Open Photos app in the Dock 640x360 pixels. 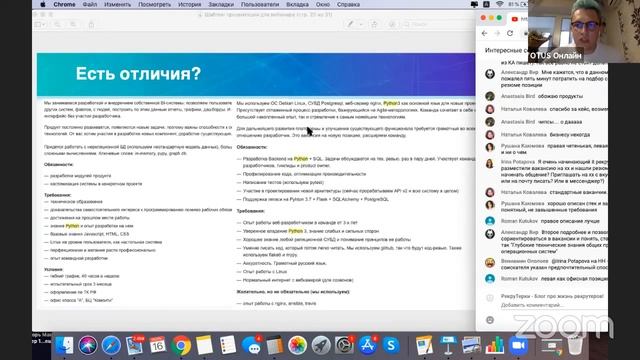click(x=297, y=345)
